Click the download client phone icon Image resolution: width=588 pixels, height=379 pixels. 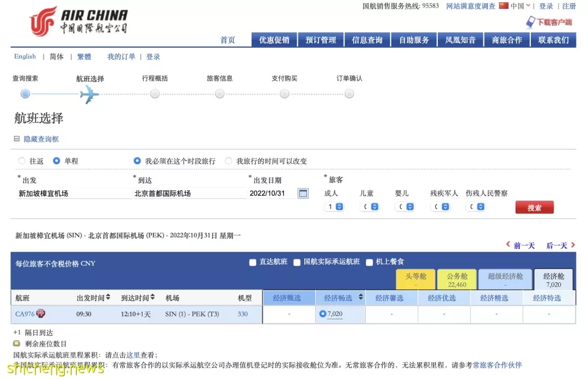pos(530,22)
